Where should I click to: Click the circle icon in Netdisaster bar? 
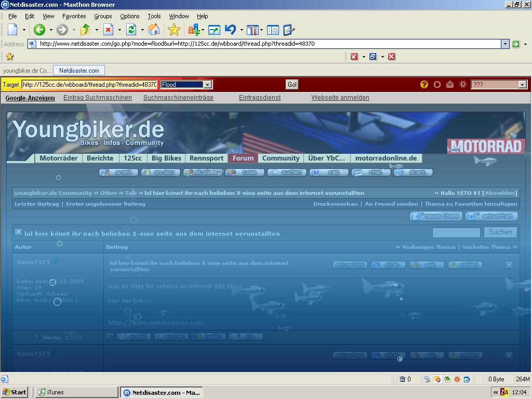[437, 85]
